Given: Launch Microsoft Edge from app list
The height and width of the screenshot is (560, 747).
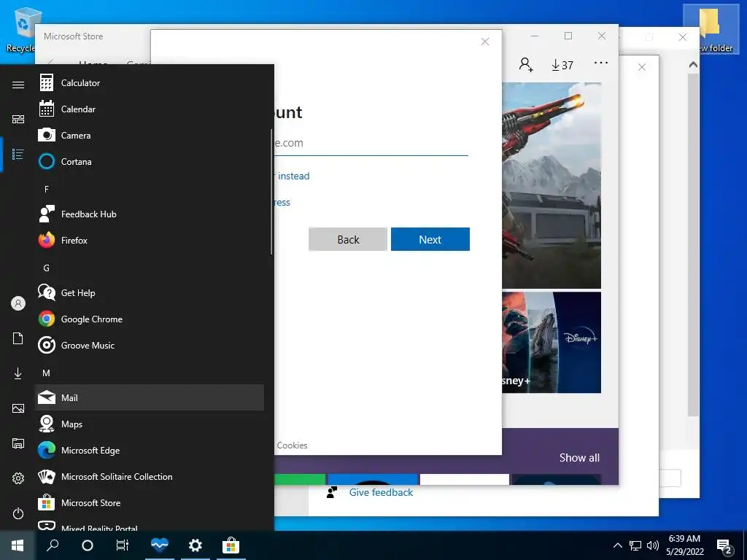Looking at the screenshot, I should 149,450.
